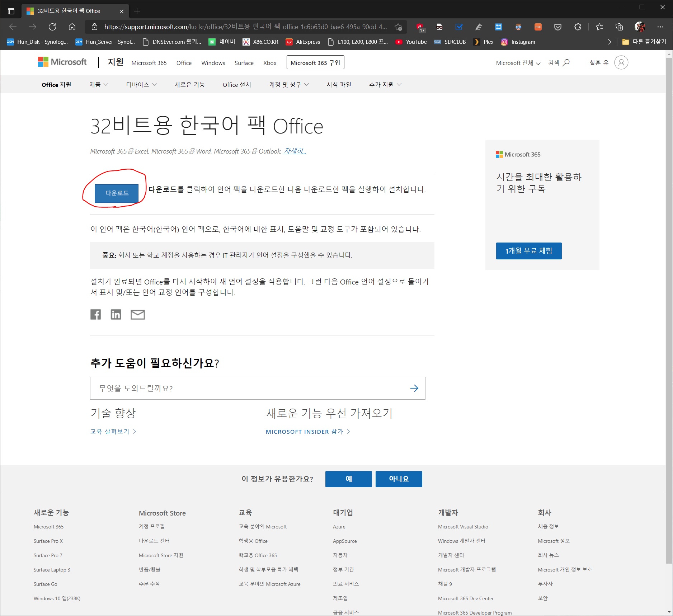673x616 pixels.
Task: Show more bookmarks chevron
Action: coord(609,42)
